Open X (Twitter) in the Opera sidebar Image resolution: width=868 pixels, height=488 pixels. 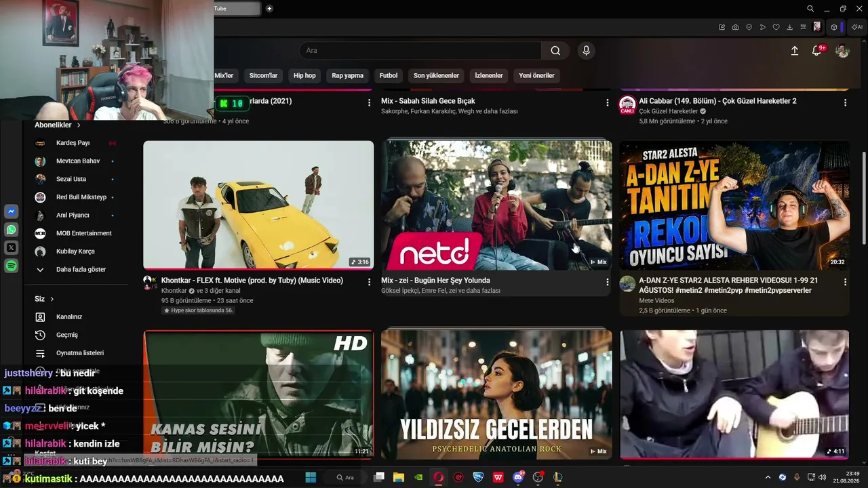click(x=12, y=248)
